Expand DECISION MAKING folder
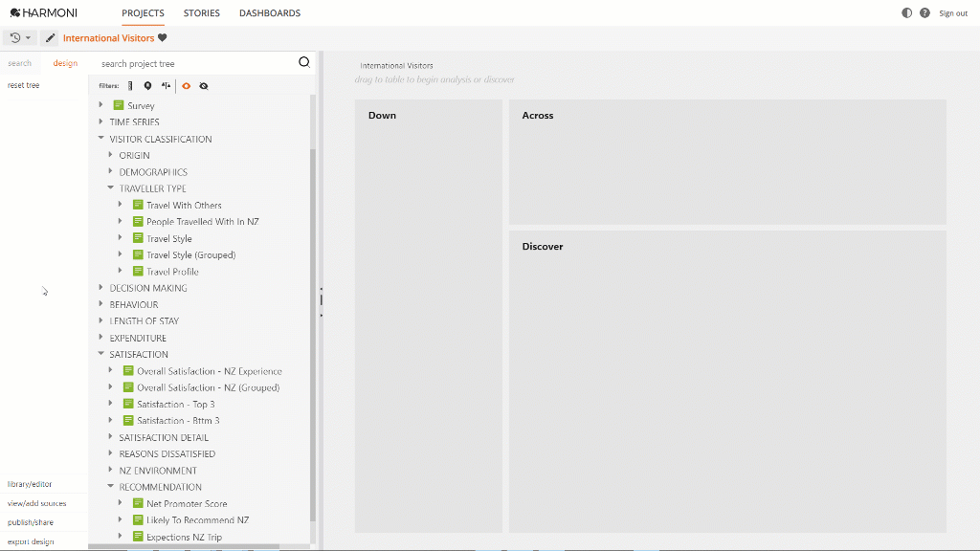Viewport: 980px width, 551px height. [100, 287]
